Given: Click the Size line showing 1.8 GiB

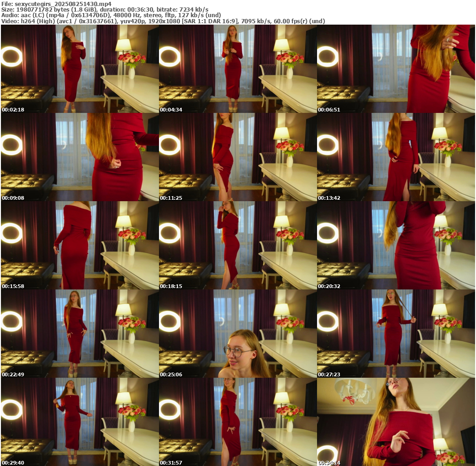Looking at the screenshot, I should coord(105,9).
